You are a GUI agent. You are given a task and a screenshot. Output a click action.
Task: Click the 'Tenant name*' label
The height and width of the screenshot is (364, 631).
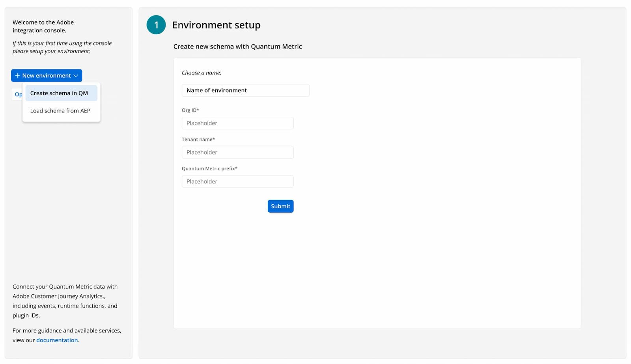198,139
